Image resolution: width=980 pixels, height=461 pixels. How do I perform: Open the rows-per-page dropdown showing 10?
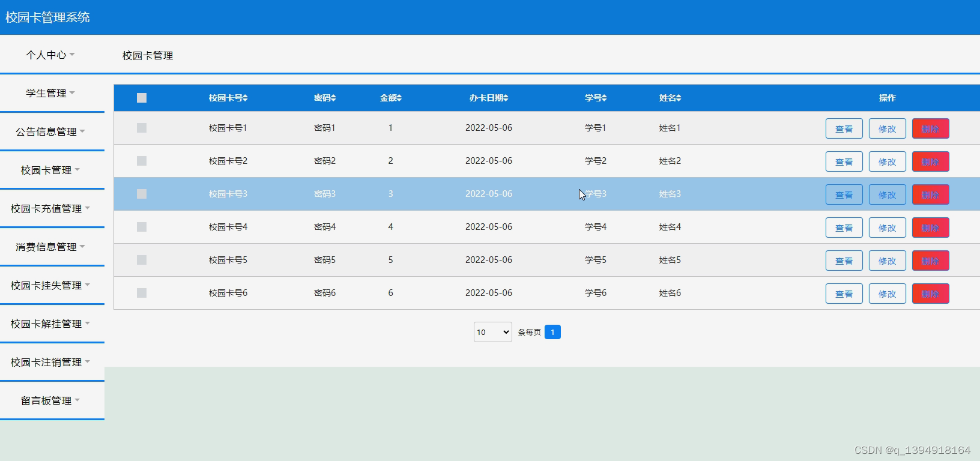point(492,332)
